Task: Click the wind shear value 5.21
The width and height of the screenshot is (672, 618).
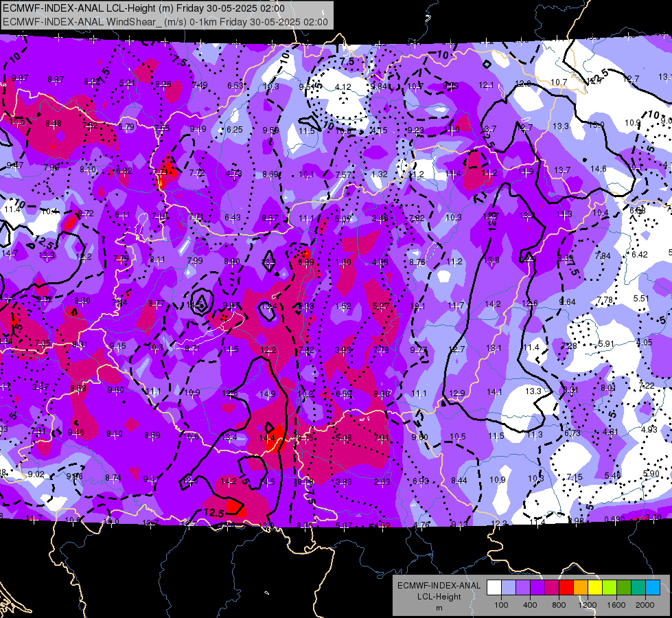Action: click(x=127, y=83)
